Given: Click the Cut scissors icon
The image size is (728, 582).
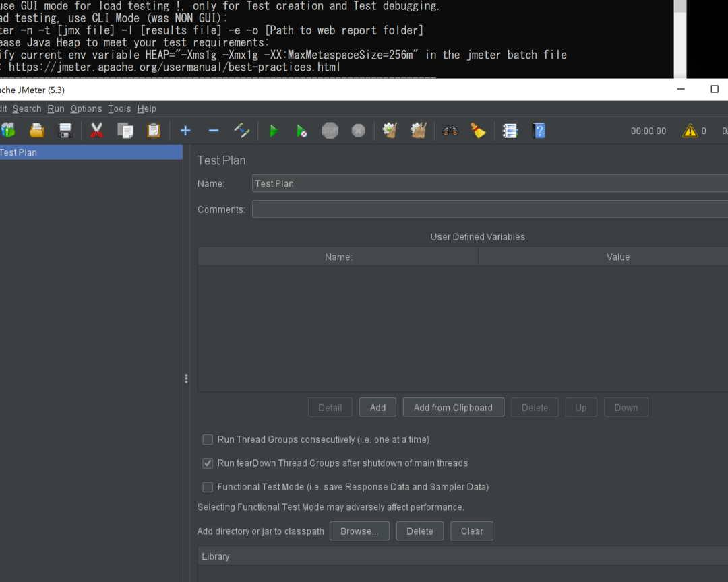Looking at the screenshot, I should click(x=96, y=131).
